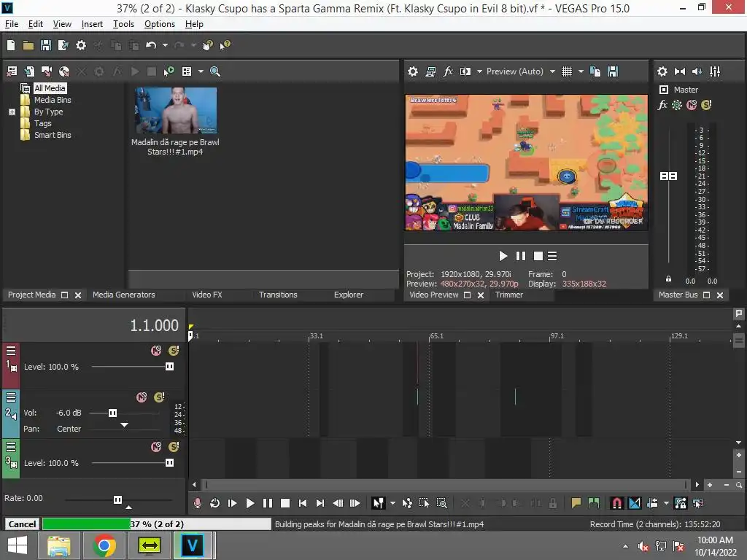Select the Smart Bins folder
The height and width of the screenshot is (560, 747).
pos(53,135)
